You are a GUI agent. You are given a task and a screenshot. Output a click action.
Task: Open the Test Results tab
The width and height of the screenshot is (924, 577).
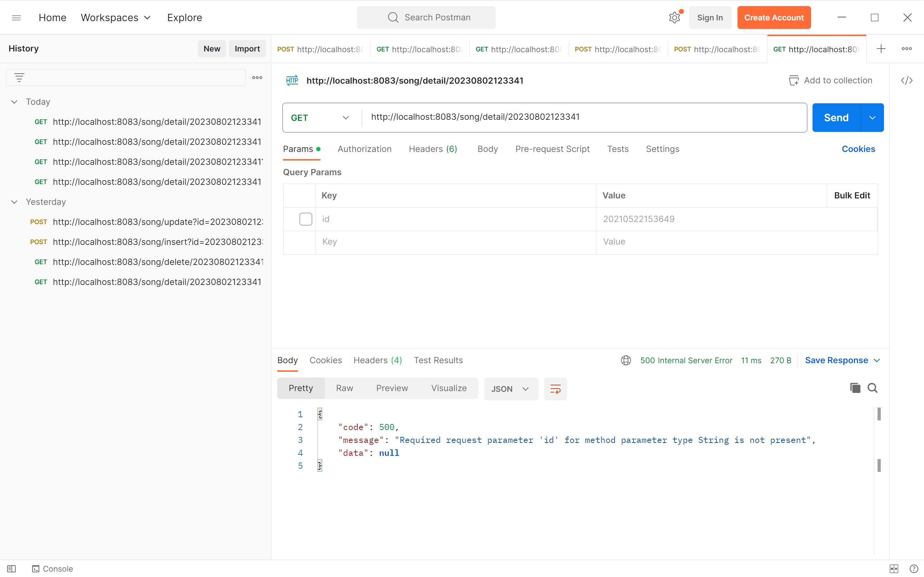[438, 360]
